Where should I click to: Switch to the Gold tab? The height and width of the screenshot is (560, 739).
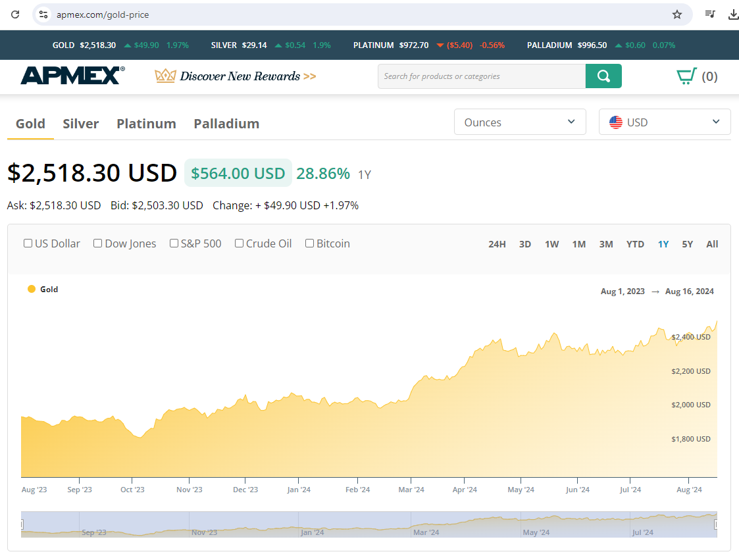pos(31,124)
